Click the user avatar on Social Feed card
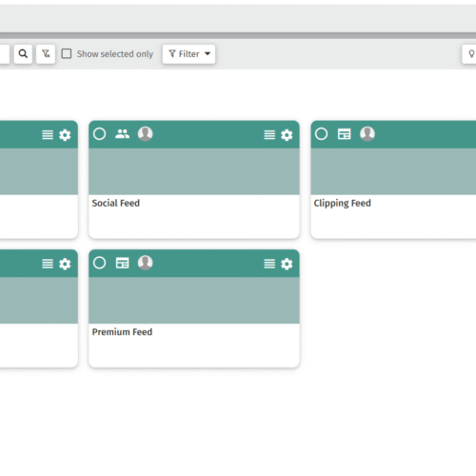Image resolution: width=476 pixels, height=476 pixels. [146, 134]
